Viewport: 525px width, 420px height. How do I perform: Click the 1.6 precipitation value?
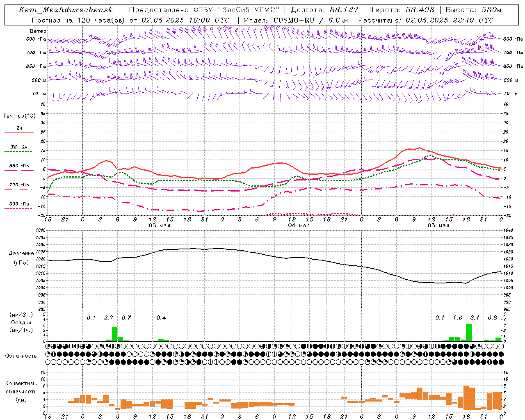pyautogui.click(x=457, y=317)
